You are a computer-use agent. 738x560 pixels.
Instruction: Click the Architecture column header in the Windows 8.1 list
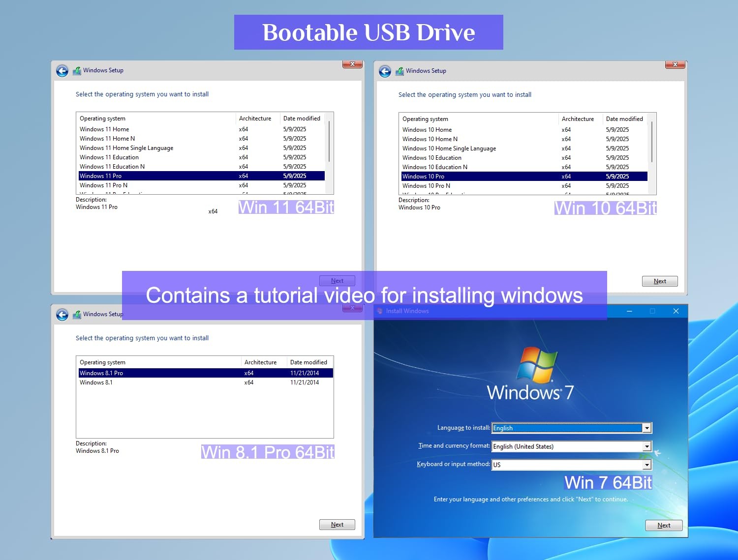click(x=264, y=362)
